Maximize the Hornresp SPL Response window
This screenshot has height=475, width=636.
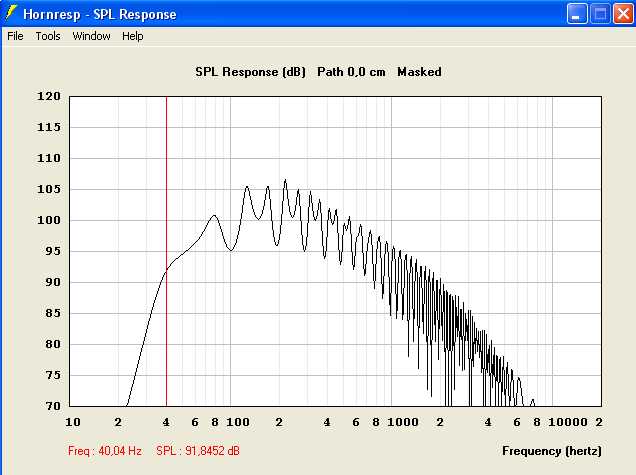tap(600, 14)
